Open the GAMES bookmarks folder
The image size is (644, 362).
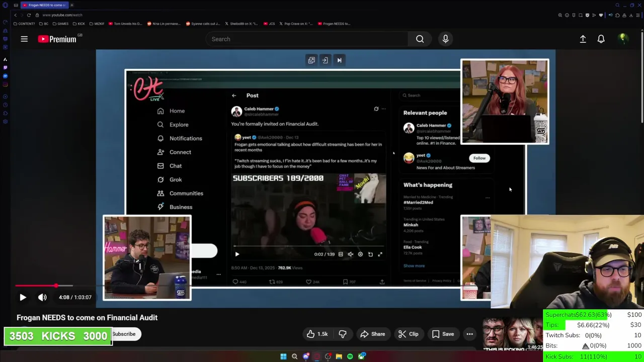click(60, 24)
